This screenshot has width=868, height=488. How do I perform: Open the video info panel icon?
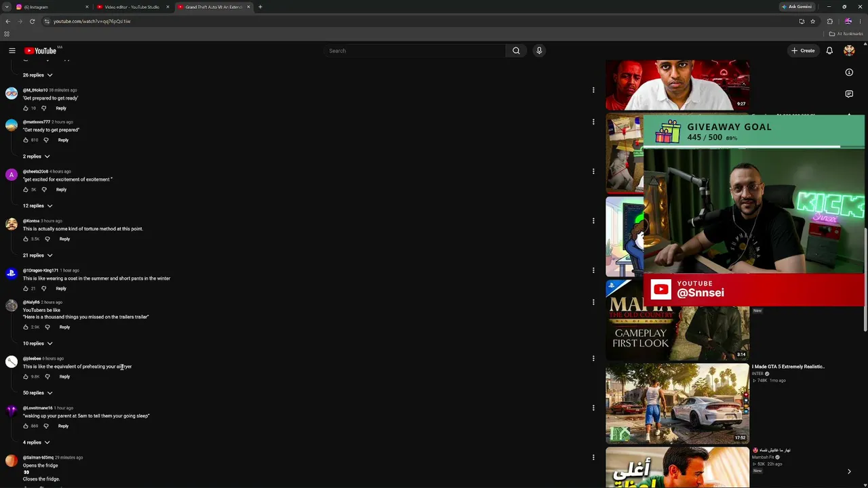pos(849,73)
